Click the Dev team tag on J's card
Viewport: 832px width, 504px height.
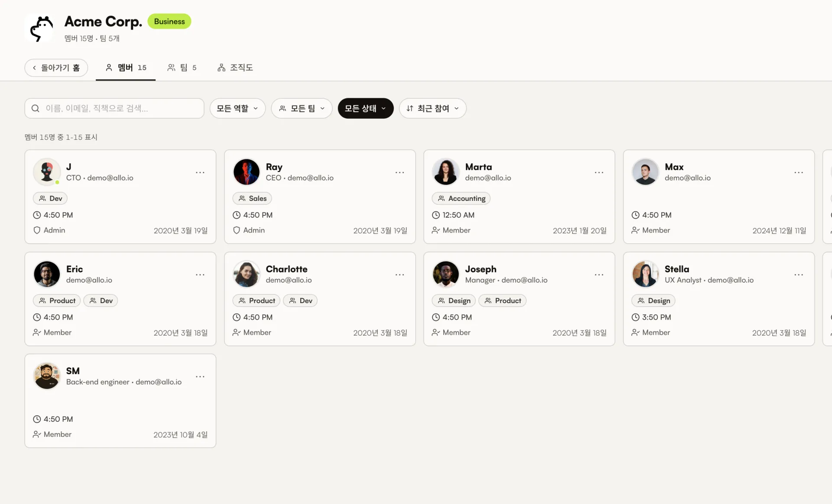pos(50,198)
